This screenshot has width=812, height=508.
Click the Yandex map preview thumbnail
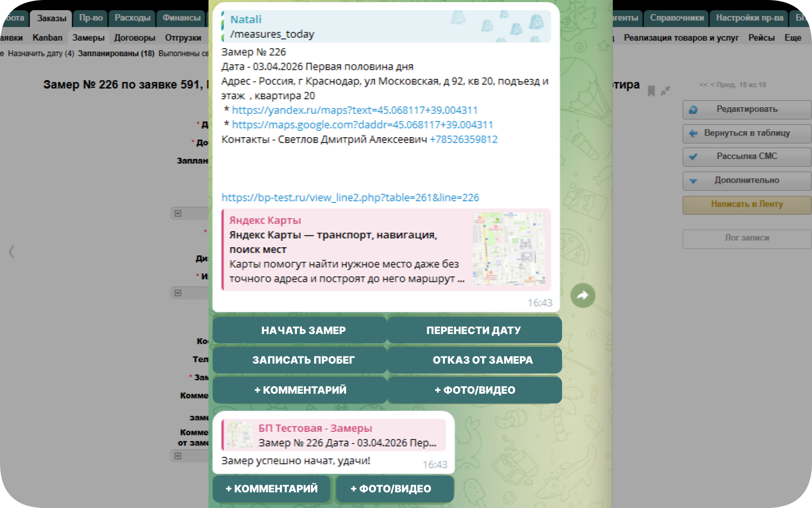pyautogui.click(x=509, y=249)
